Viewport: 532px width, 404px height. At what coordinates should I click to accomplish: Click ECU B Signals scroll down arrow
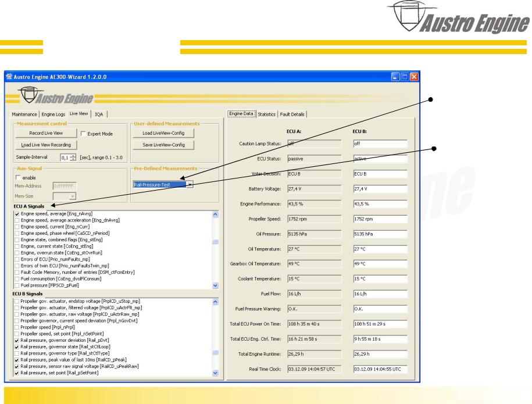tap(216, 373)
